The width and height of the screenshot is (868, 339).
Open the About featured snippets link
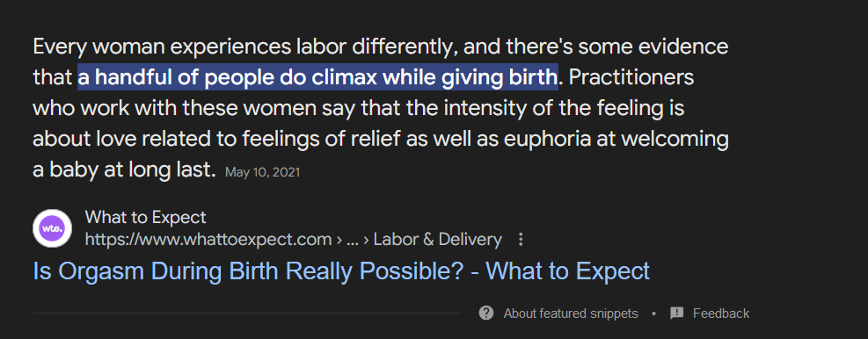571,314
